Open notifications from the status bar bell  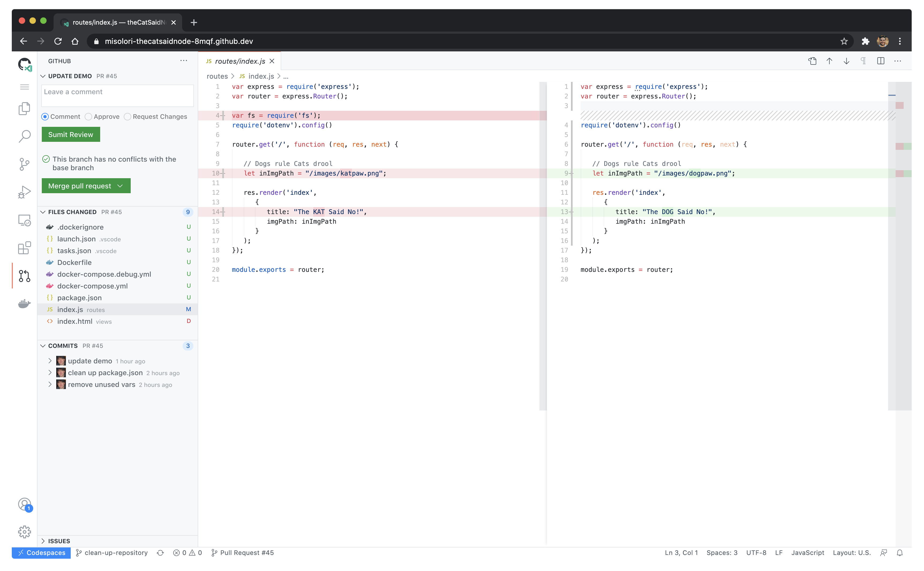(x=899, y=553)
